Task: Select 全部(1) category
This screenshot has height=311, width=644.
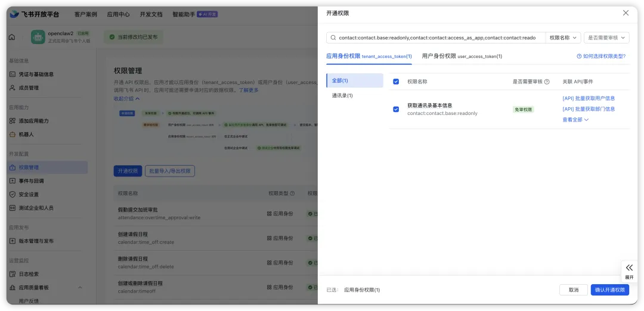Action: (355, 80)
